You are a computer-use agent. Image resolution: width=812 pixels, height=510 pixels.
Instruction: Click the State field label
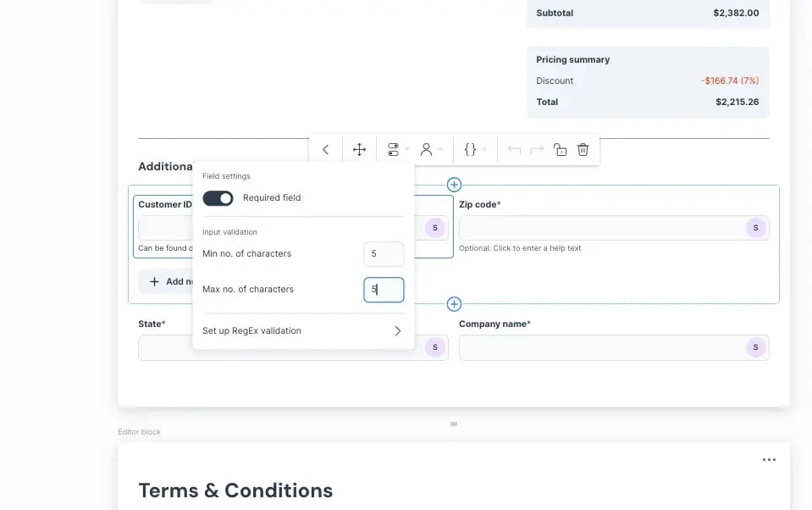pyautogui.click(x=152, y=324)
